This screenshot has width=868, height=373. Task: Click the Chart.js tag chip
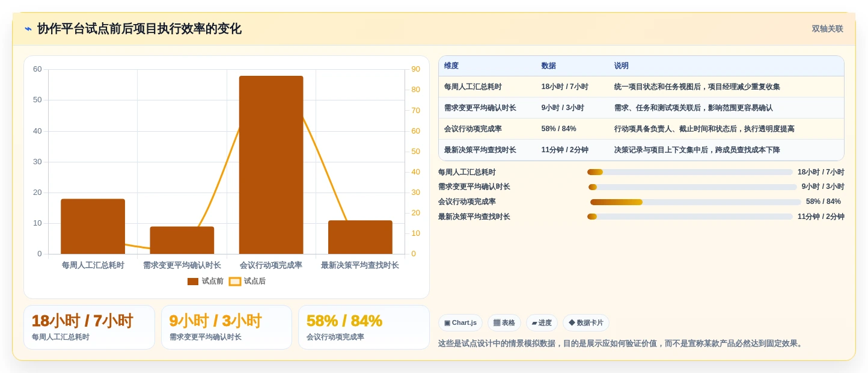(x=460, y=323)
